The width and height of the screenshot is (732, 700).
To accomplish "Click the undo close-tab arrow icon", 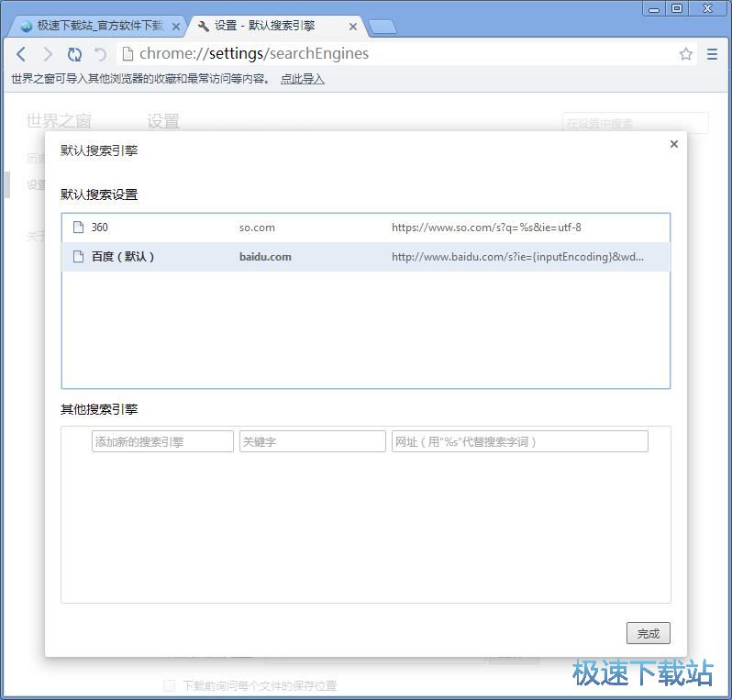I will tap(100, 54).
